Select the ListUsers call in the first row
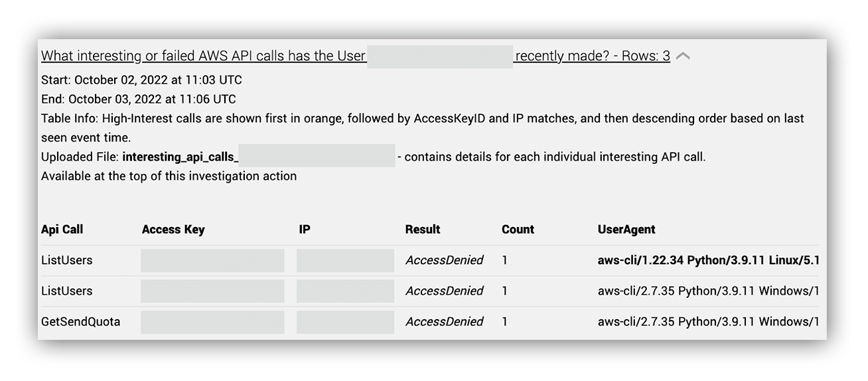 click(x=66, y=260)
